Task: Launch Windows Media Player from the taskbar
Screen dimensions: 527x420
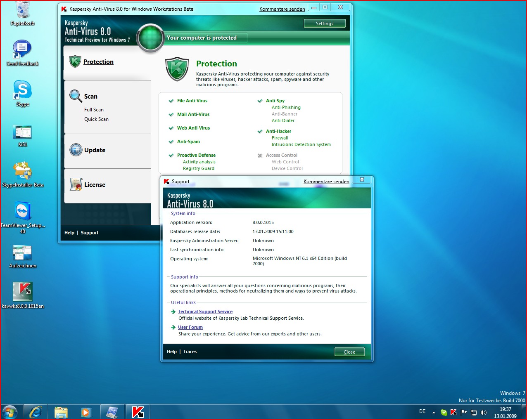Action: click(x=86, y=412)
